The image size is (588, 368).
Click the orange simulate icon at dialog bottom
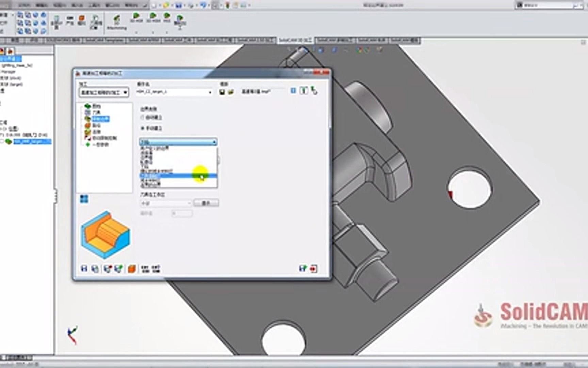(x=132, y=269)
